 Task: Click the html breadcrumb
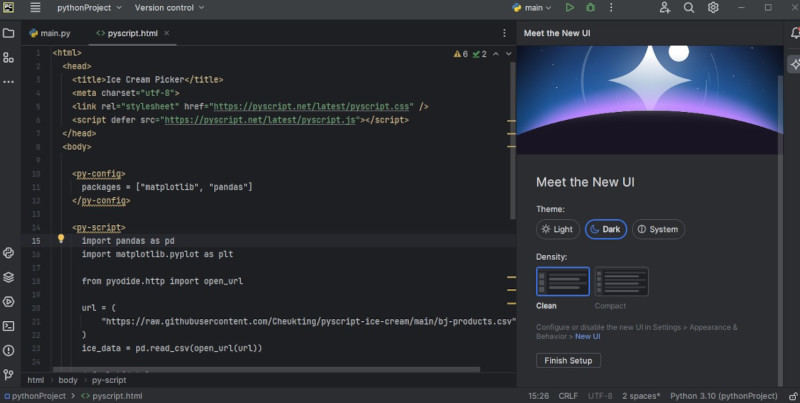coord(35,380)
